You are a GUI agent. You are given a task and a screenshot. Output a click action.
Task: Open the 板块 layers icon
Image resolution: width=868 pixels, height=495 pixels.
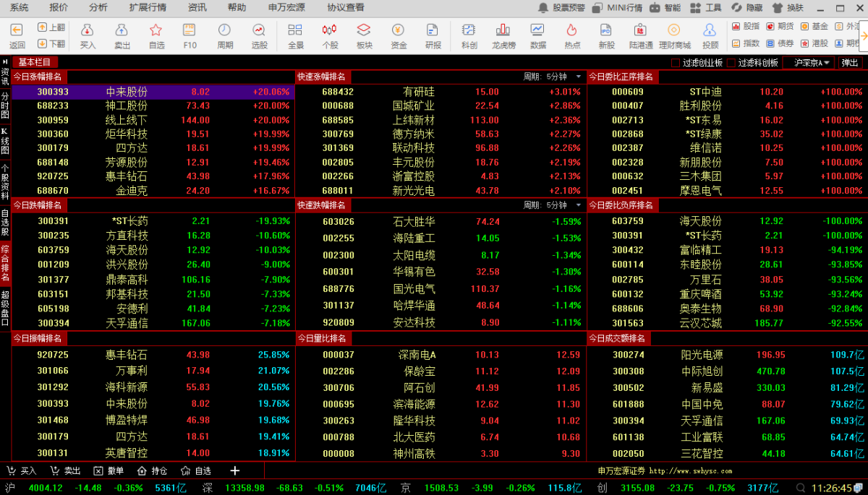pos(364,30)
